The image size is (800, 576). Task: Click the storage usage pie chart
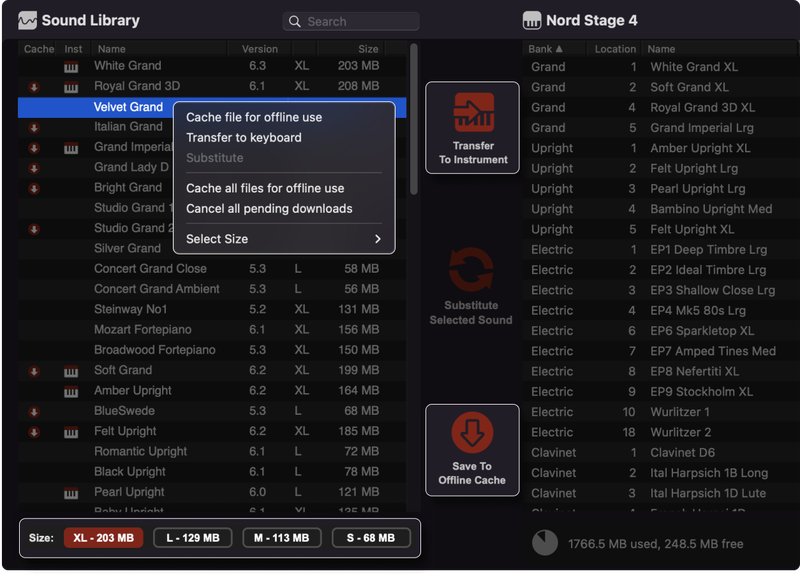coord(545,543)
